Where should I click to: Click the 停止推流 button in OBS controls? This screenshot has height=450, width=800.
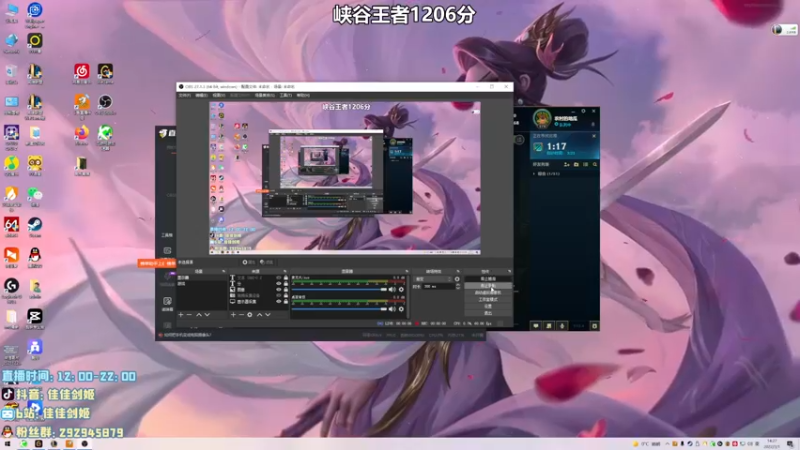click(x=488, y=279)
